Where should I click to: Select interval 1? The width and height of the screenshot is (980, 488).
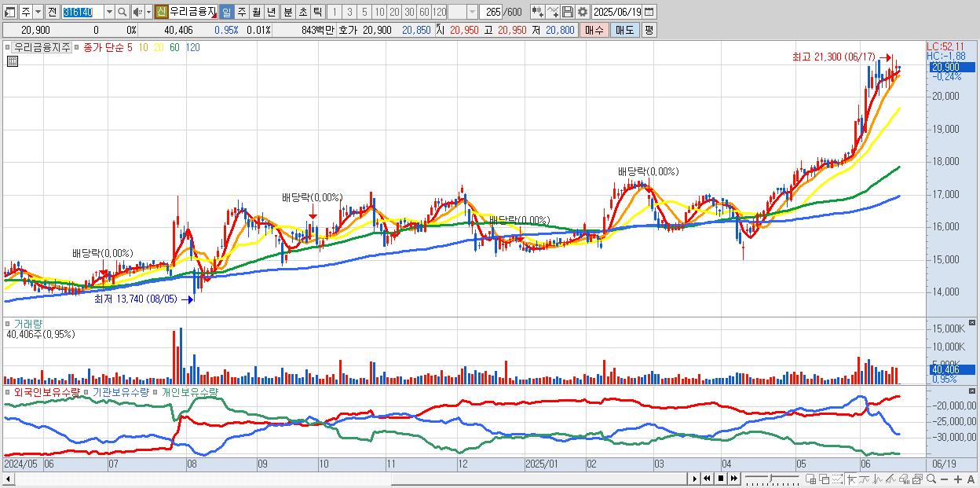click(334, 12)
